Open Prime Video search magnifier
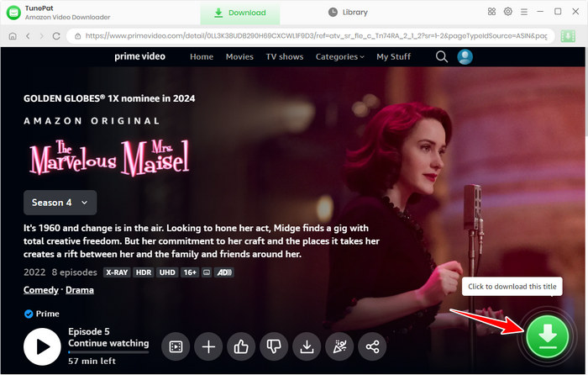Viewport: 588px width, 375px height. (x=442, y=56)
